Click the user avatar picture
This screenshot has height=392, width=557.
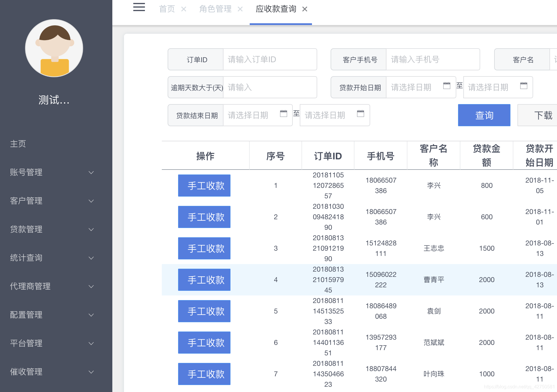click(54, 48)
